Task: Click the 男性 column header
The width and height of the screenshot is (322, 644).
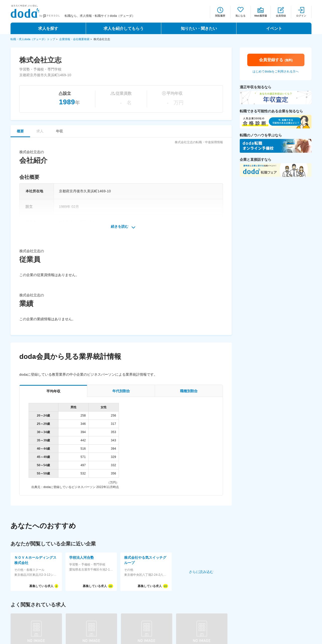Action: pos(73,407)
